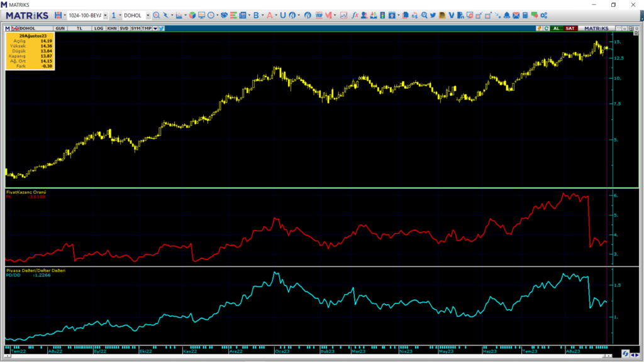The image size is (644, 362).
Task: Toggle the SVD option in chart header
Action: [x=124, y=28]
